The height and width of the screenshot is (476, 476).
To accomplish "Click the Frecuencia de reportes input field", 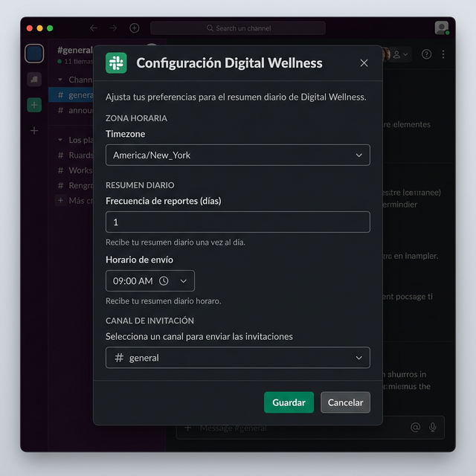I will 238,222.
